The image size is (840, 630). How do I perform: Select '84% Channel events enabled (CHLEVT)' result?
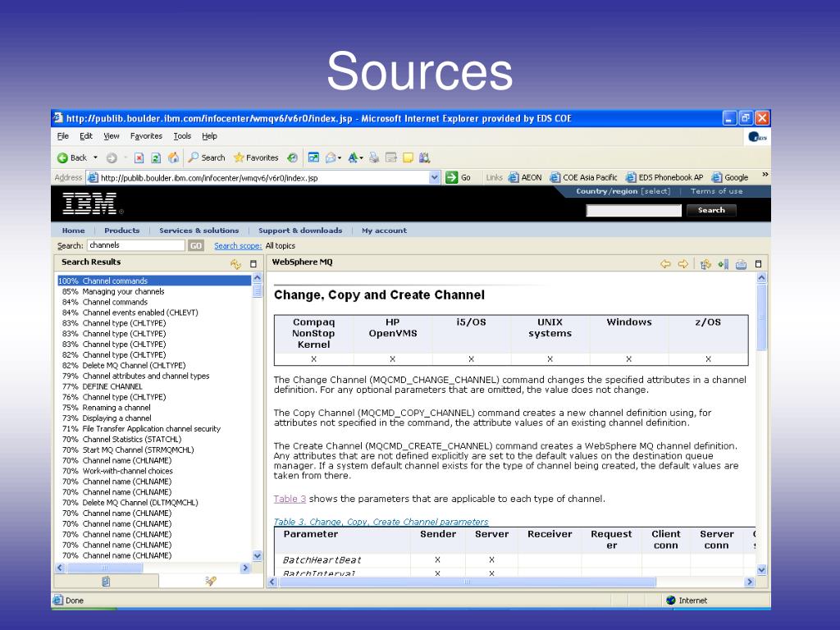pyautogui.click(x=130, y=313)
